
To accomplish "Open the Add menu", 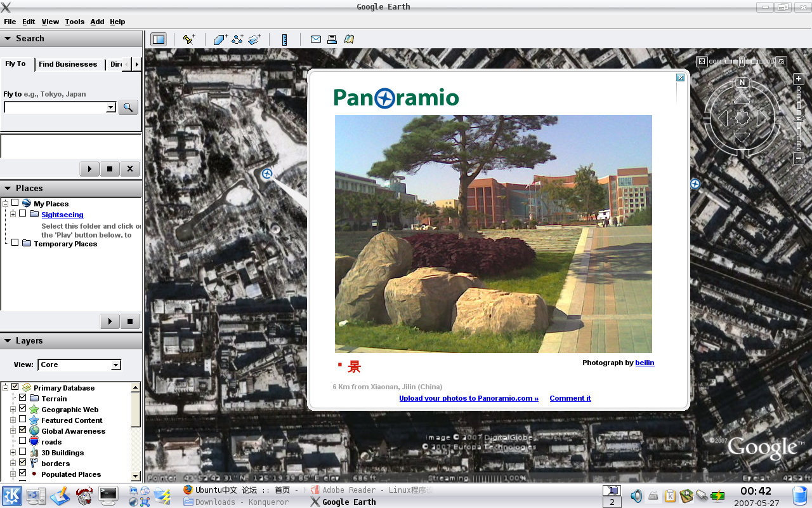I will click(x=97, y=22).
